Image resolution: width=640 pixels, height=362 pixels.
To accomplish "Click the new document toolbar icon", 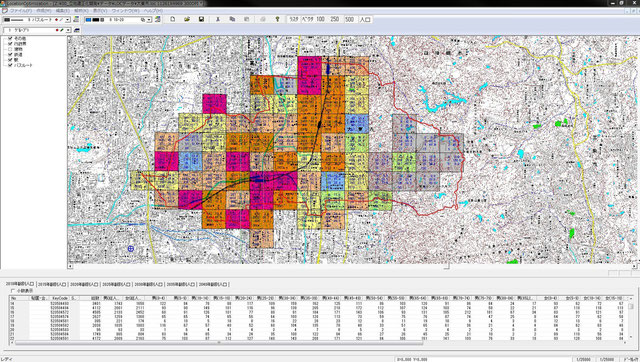I will [173, 19].
